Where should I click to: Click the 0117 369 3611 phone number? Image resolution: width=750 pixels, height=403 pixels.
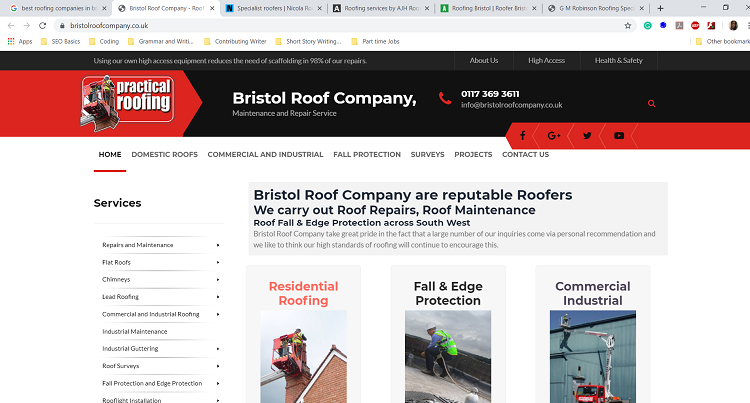pos(490,94)
